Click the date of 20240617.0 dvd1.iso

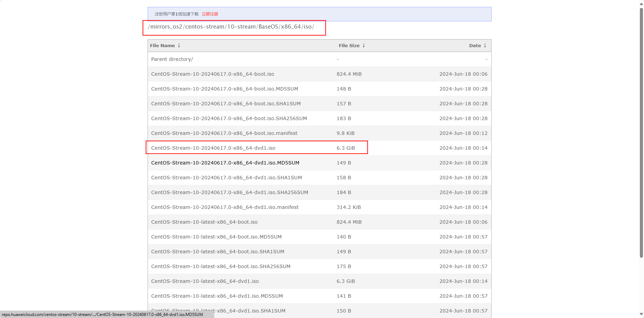463,148
